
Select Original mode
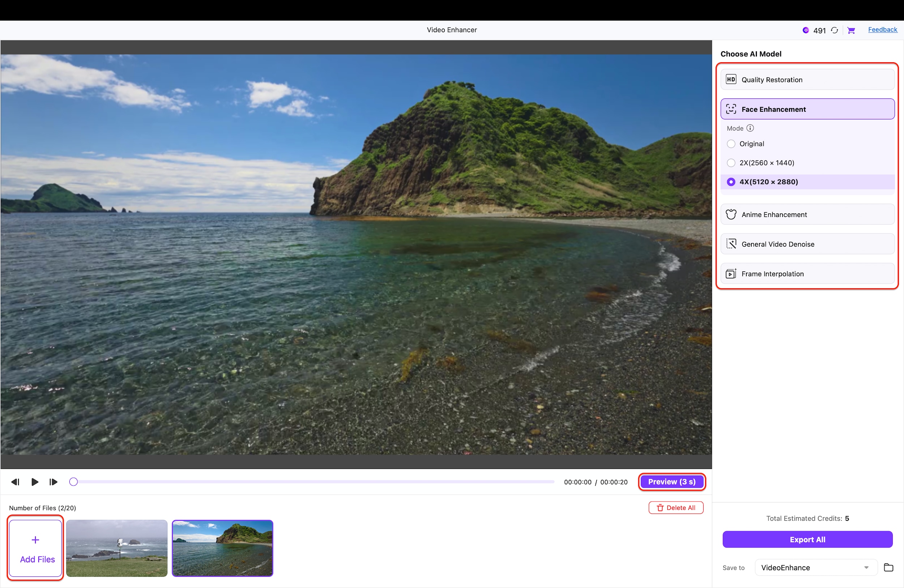731,144
